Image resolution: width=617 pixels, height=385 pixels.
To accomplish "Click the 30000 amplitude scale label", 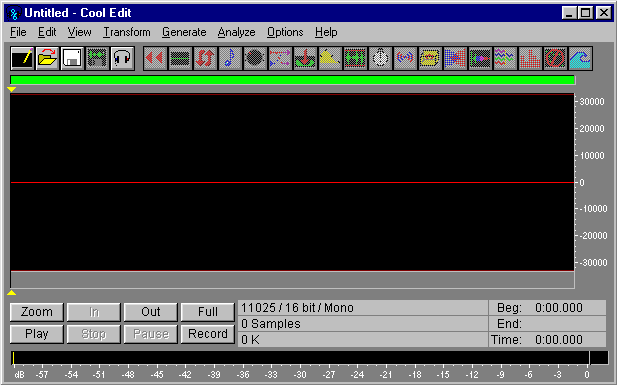I will pos(592,102).
